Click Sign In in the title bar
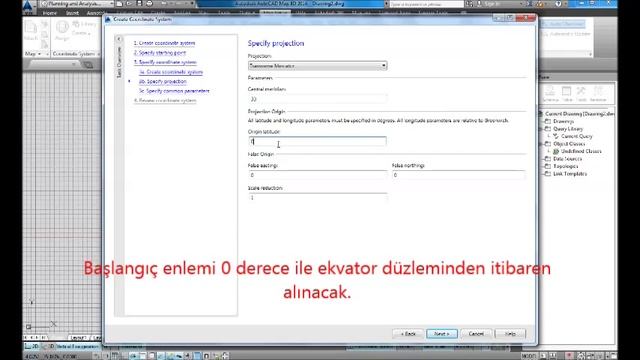This screenshot has height=360, width=640. coord(491,4)
